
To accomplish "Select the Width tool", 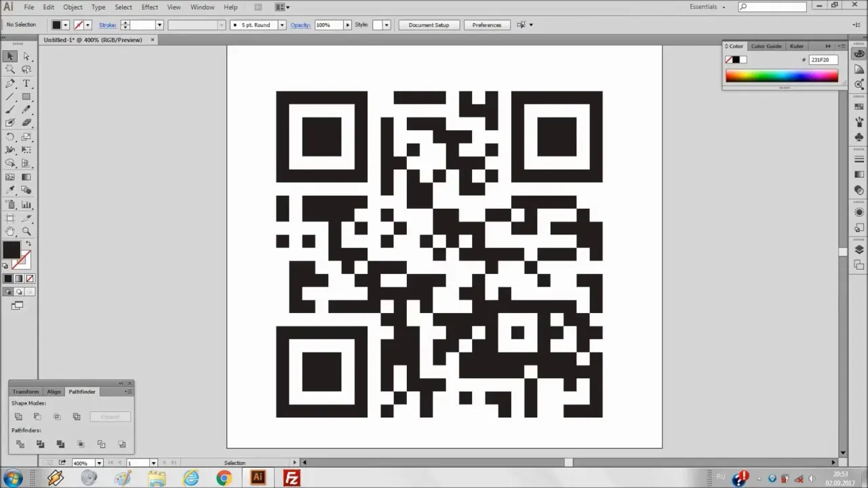I will pos(10,150).
